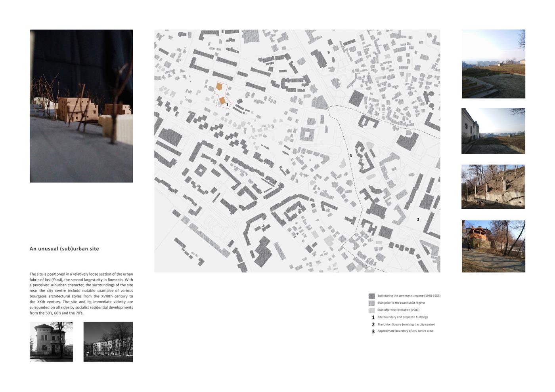
Task: Select the concrete retaining wall photo
Action: pyautogui.click(x=493, y=186)
